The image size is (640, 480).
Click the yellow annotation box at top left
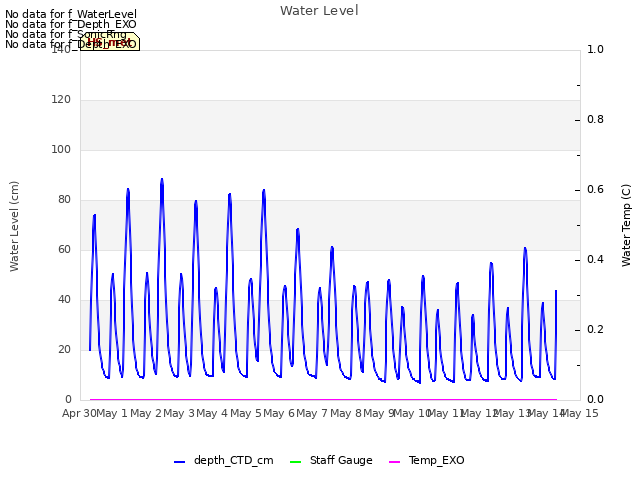[110, 41]
